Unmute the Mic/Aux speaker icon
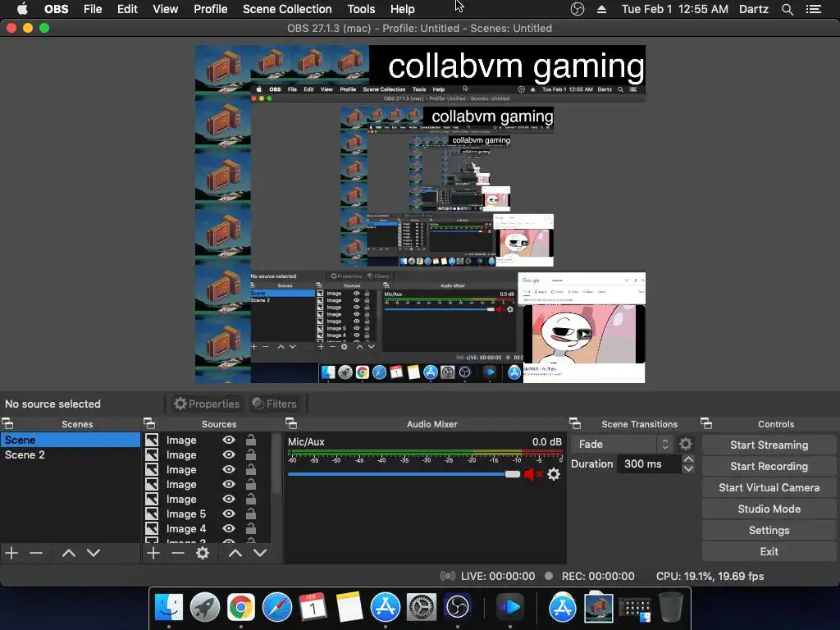The height and width of the screenshot is (630, 840). (533, 474)
